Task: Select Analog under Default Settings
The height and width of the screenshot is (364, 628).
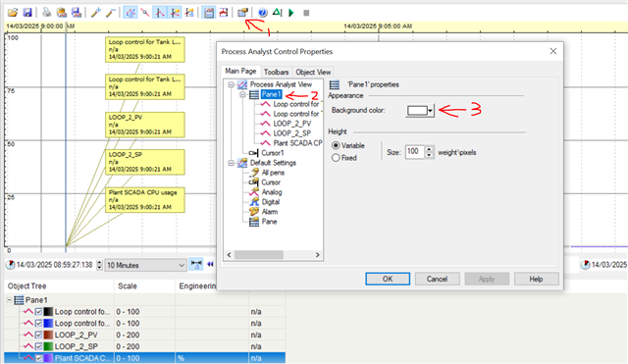Action: click(272, 192)
